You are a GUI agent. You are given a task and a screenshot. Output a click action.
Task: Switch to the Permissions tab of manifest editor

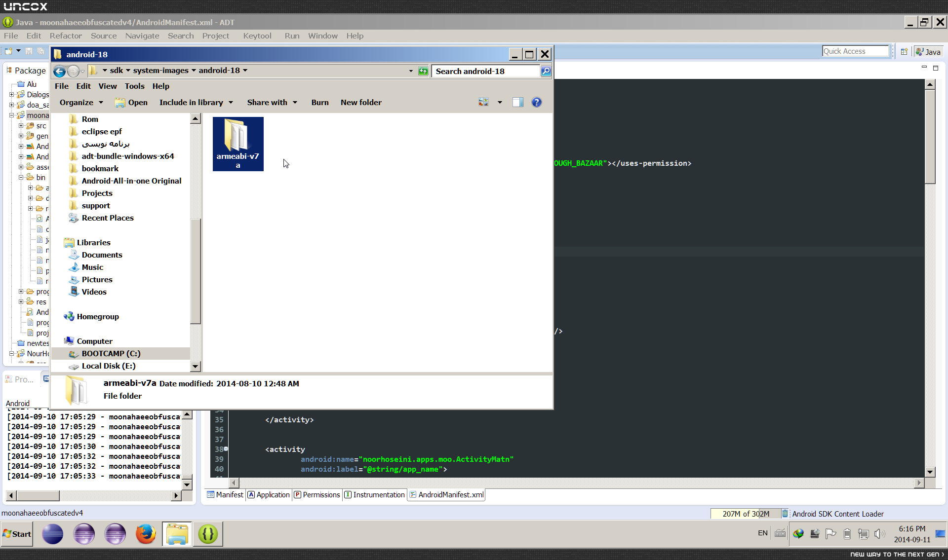coord(317,495)
